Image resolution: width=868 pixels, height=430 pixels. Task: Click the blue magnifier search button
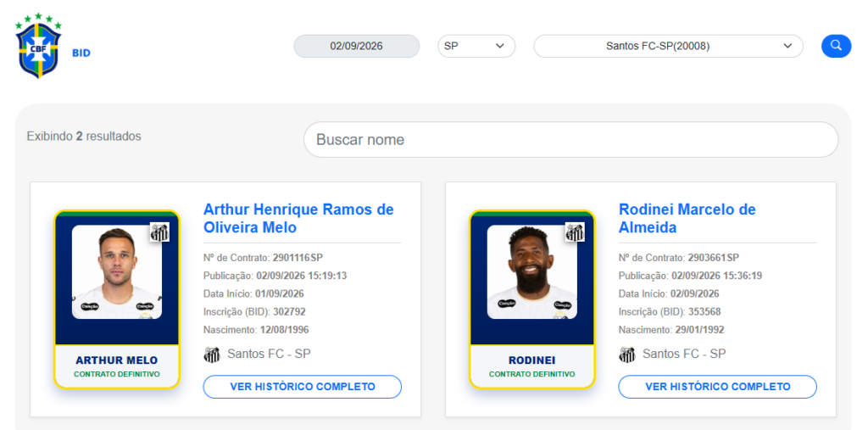[x=836, y=46]
